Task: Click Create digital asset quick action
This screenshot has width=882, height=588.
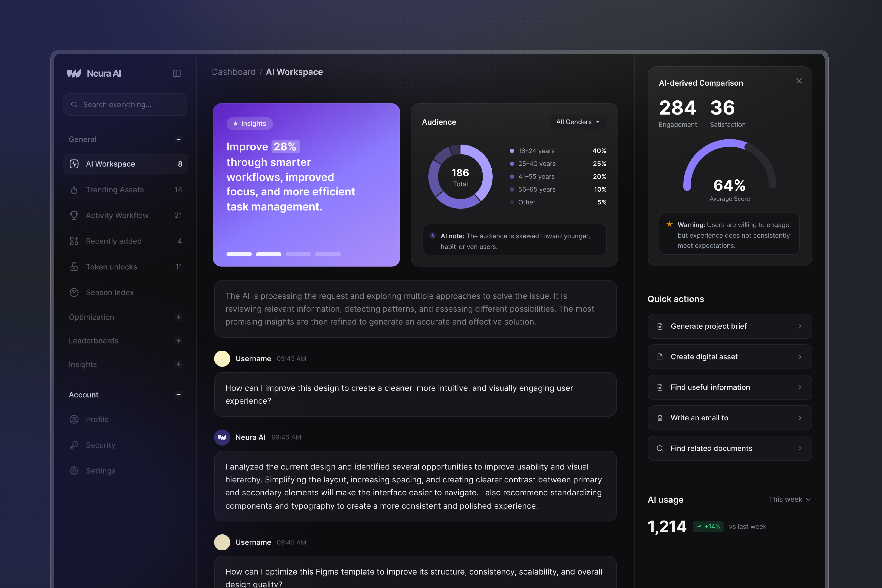Action: pos(729,357)
